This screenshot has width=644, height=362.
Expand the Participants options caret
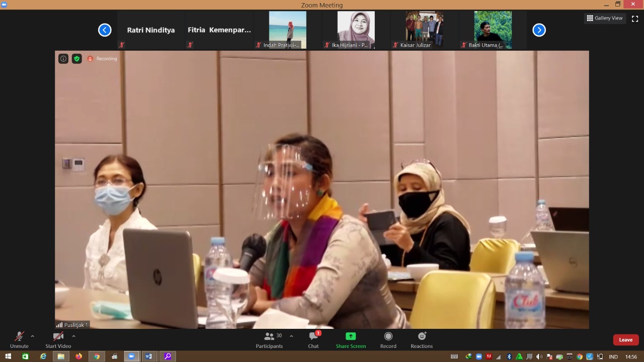(291, 336)
